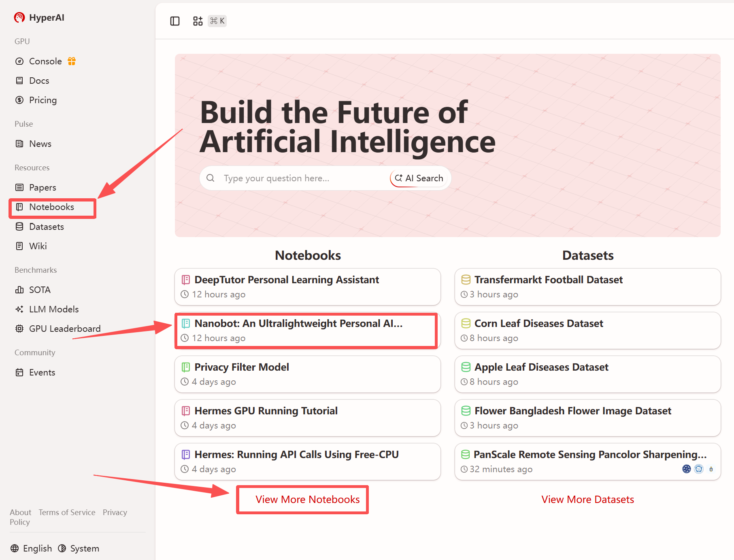Viewport: 734px width, 560px height.
Task: Go to the News section
Action: 40,144
